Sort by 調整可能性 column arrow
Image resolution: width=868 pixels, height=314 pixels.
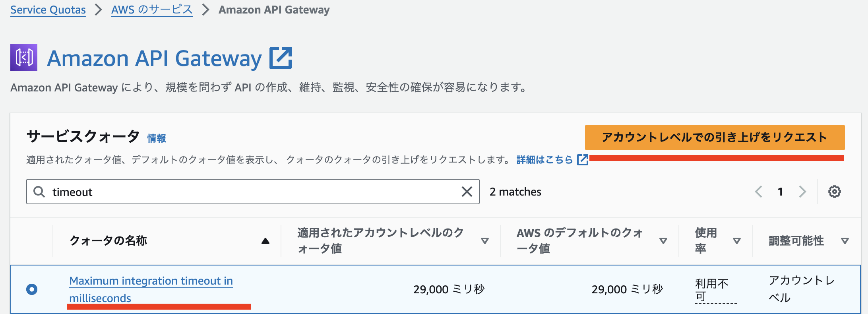pos(845,241)
